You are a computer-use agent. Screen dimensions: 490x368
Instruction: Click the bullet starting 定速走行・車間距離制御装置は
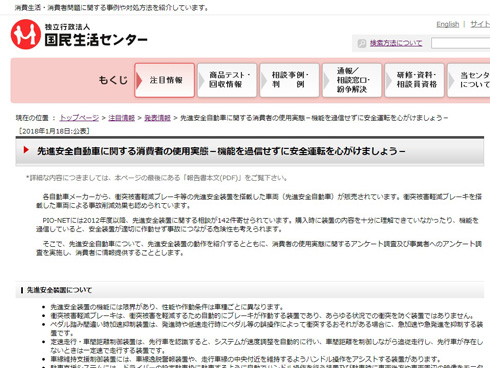(x=266, y=346)
